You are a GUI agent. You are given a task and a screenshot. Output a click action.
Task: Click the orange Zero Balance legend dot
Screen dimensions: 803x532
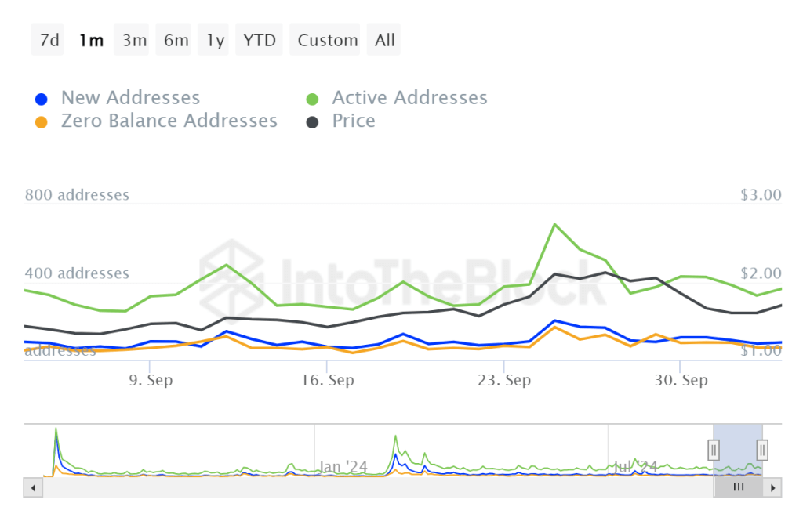[42, 122]
